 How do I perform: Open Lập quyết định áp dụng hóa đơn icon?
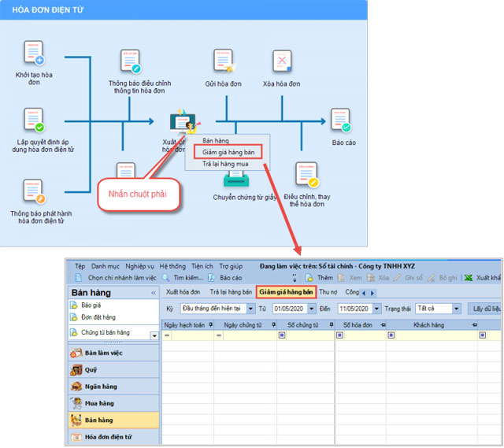(x=33, y=121)
